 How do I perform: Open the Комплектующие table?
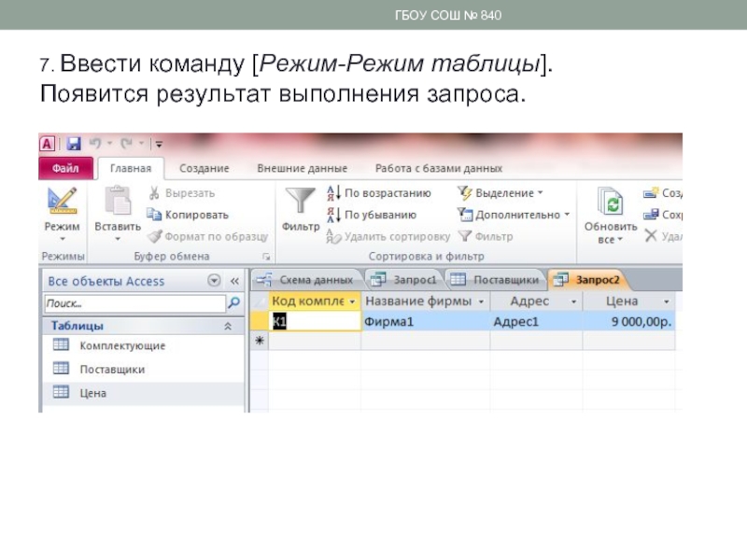click(122, 346)
